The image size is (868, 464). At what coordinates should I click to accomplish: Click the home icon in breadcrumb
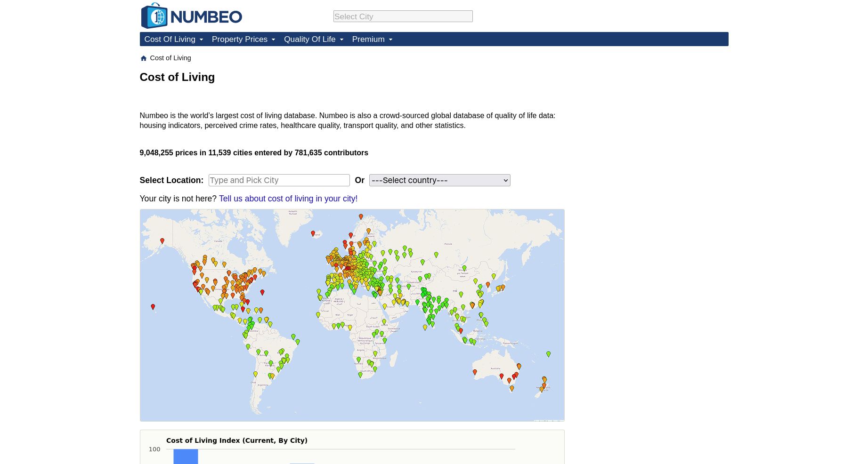(144, 58)
